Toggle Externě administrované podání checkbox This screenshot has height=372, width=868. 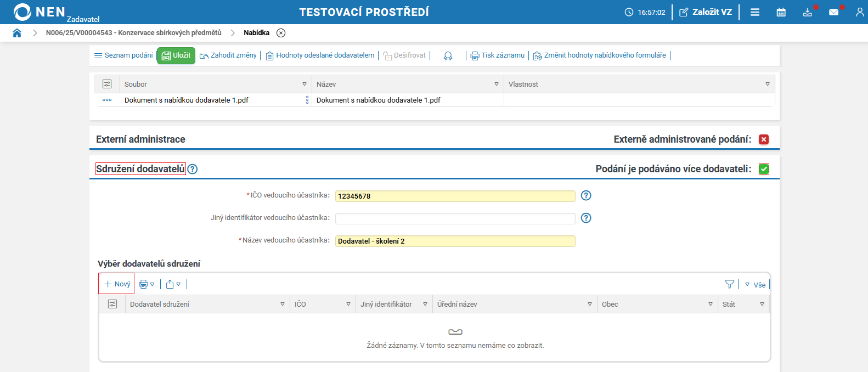coord(764,139)
